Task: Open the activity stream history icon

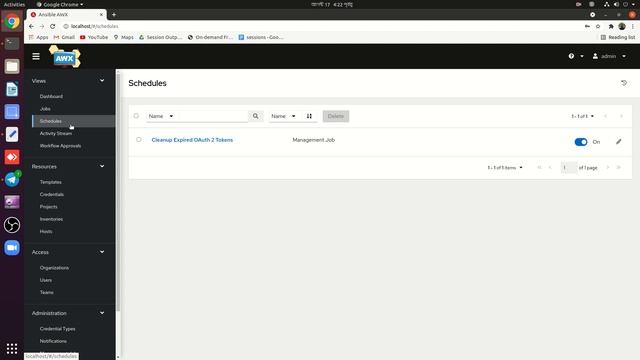Action: pyautogui.click(x=624, y=83)
